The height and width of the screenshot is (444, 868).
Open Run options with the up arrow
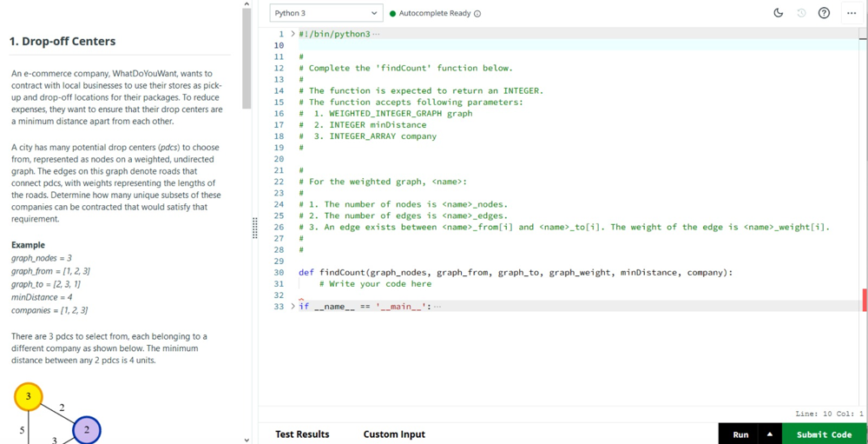(x=769, y=434)
